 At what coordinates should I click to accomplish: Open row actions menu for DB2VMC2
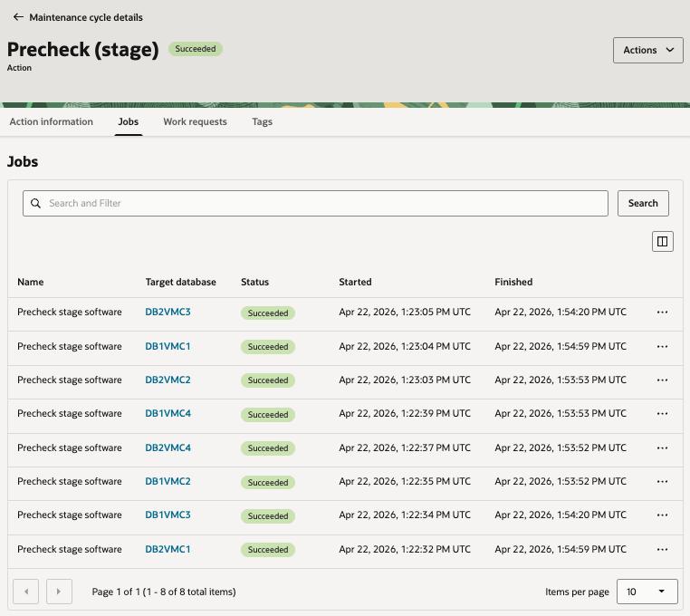tap(662, 380)
